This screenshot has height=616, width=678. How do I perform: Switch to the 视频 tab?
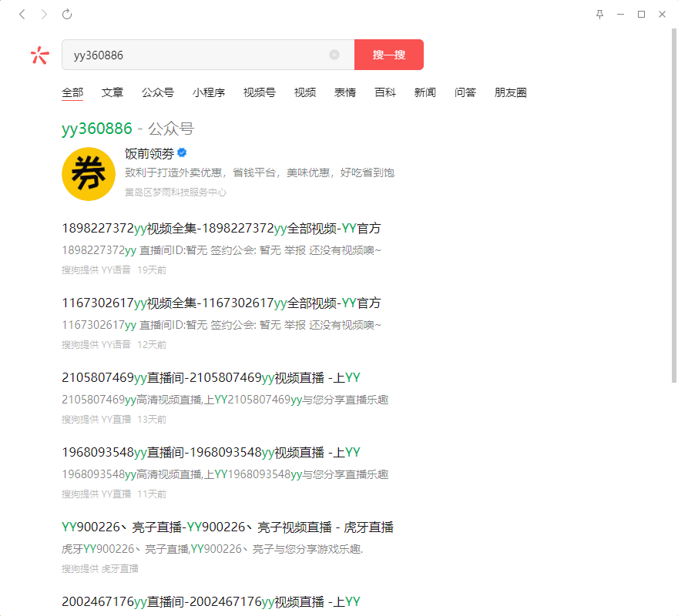(x=305, y=92)
